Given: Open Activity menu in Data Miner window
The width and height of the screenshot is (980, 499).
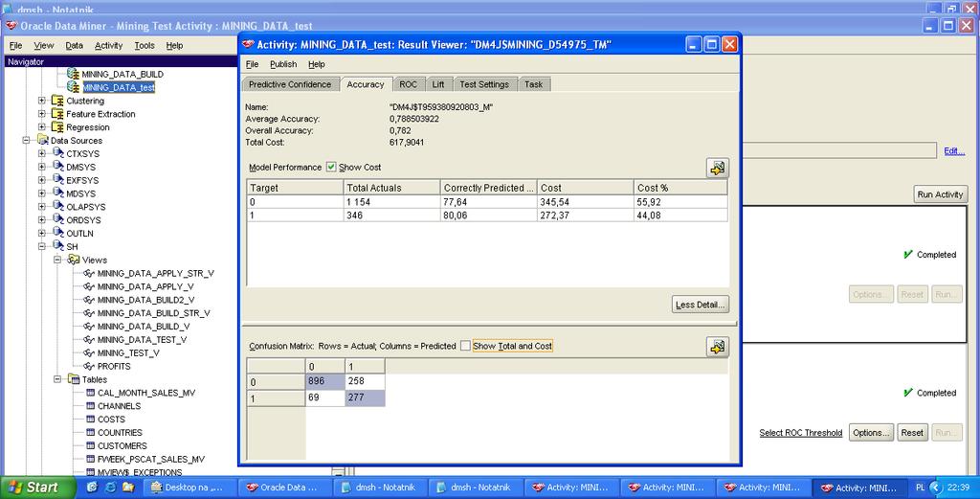Looking at the screenshot, I should (x=109, y=46).
